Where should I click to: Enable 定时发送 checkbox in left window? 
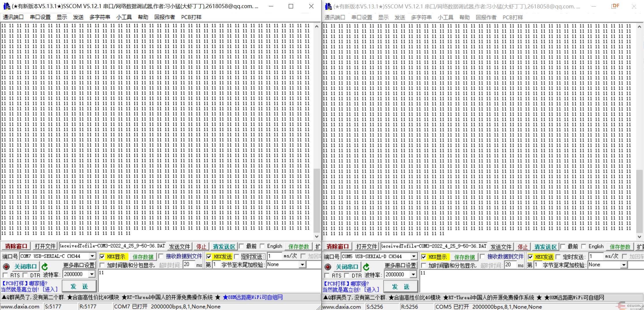(237, 256)
